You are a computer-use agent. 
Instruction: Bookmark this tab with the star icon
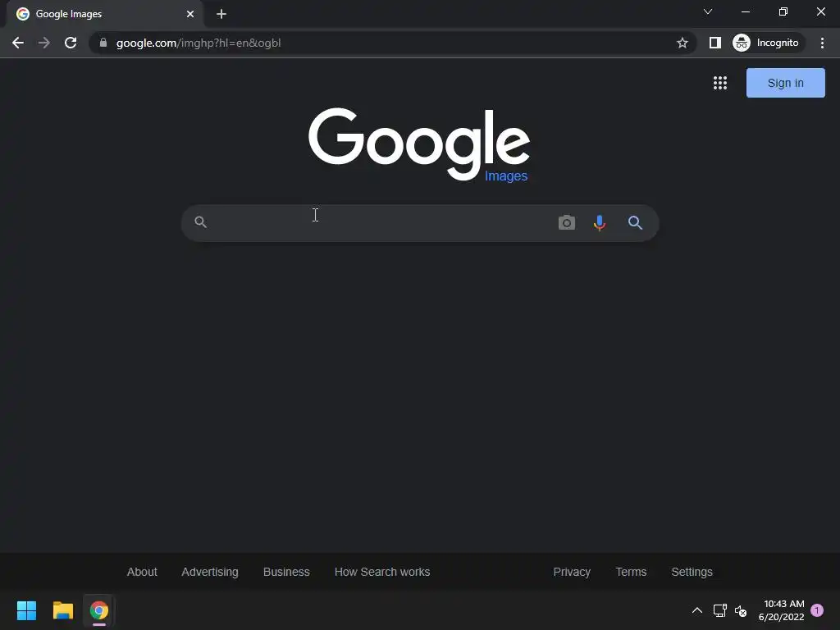(x=682, y=43)
